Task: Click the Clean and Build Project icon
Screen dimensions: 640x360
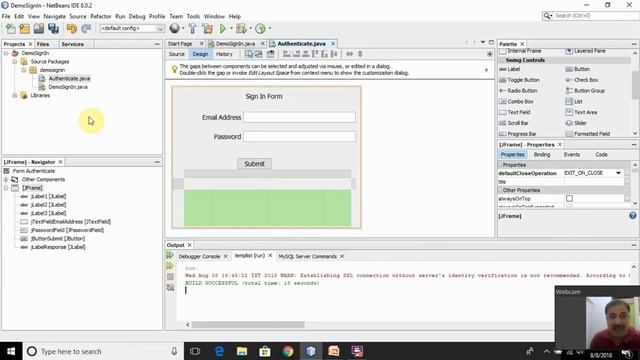Action: coord(207,29)
